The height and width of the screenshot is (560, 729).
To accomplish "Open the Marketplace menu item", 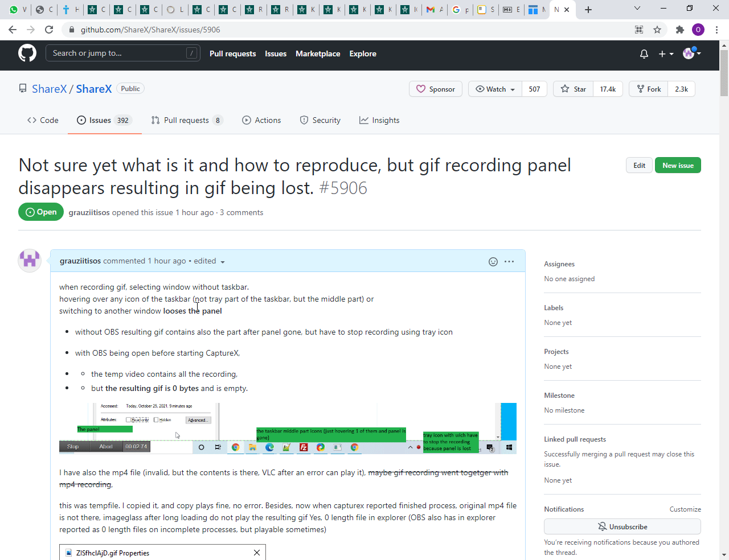I will click(318, 53).
